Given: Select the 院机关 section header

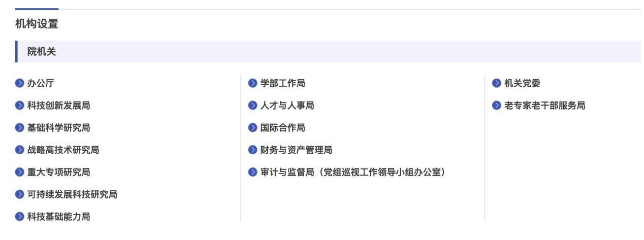Looking at the screenshot, I should click(42, 51).
